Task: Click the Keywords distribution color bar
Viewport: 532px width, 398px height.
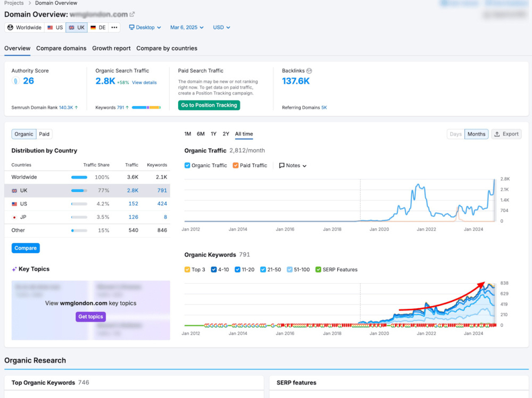Action: click(146, 107)
